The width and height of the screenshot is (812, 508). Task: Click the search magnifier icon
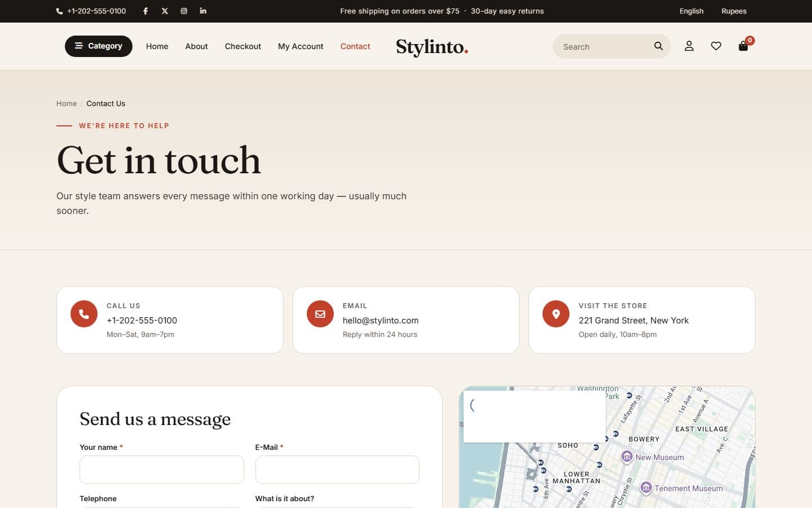click(658, 46)
